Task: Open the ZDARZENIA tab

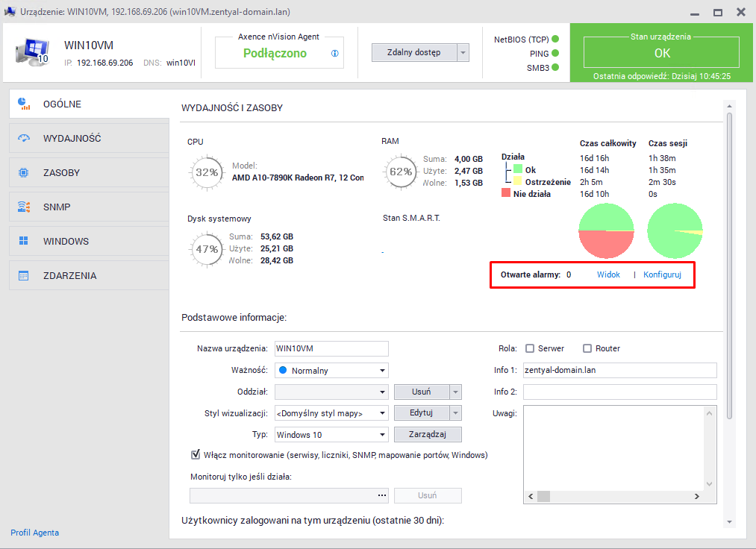Action: pyautogui.click(x=89, y=275)
